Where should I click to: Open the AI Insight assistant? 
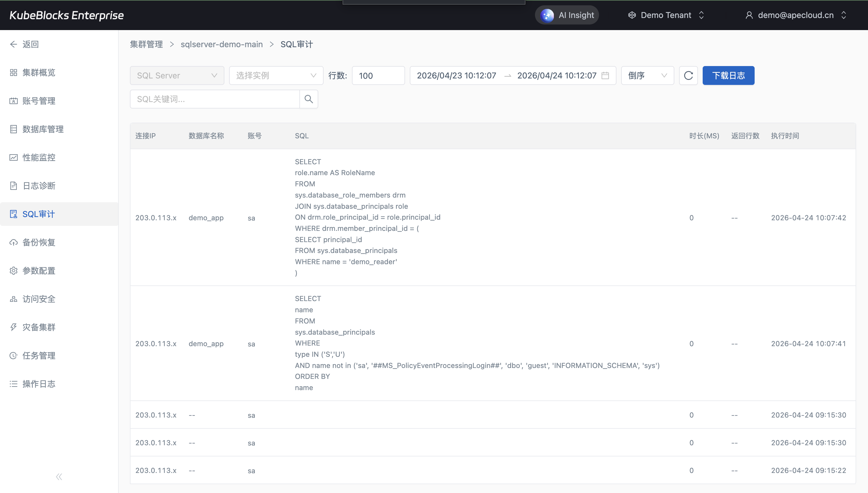pos(567,15)
